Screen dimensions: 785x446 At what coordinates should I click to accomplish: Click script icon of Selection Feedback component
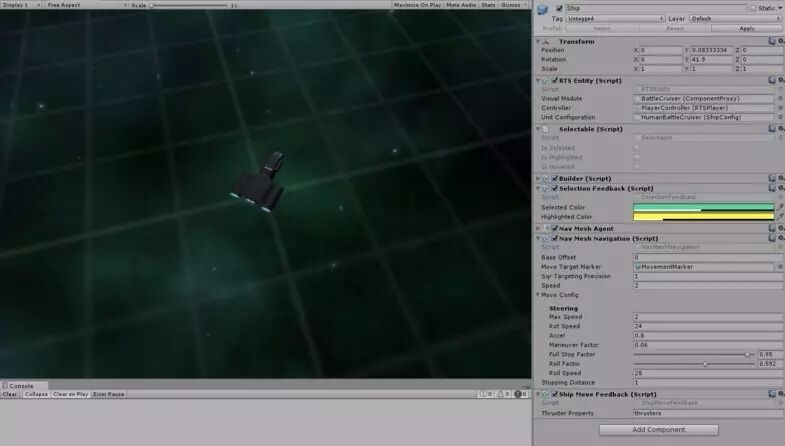click(546, 188)
